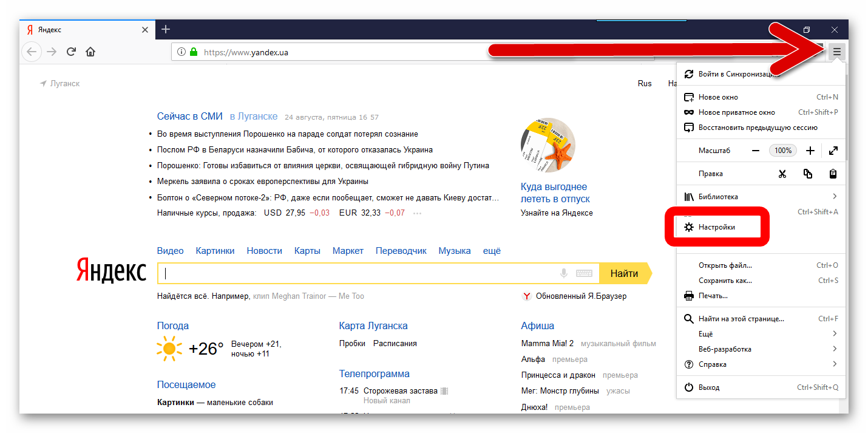Image resolution: width=868 pixels, height=433 pixels.
Task: Go to Новости service
Action: point(265,251)
